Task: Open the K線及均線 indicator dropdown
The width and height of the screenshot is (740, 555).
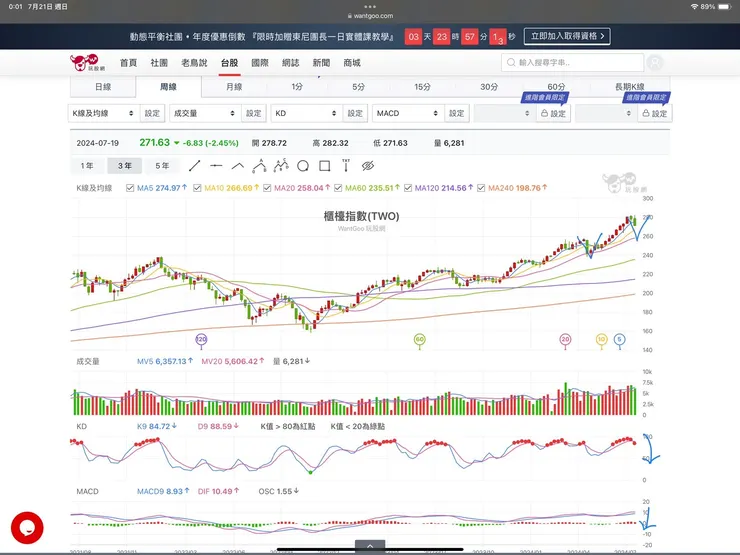Action: point(102,114)
